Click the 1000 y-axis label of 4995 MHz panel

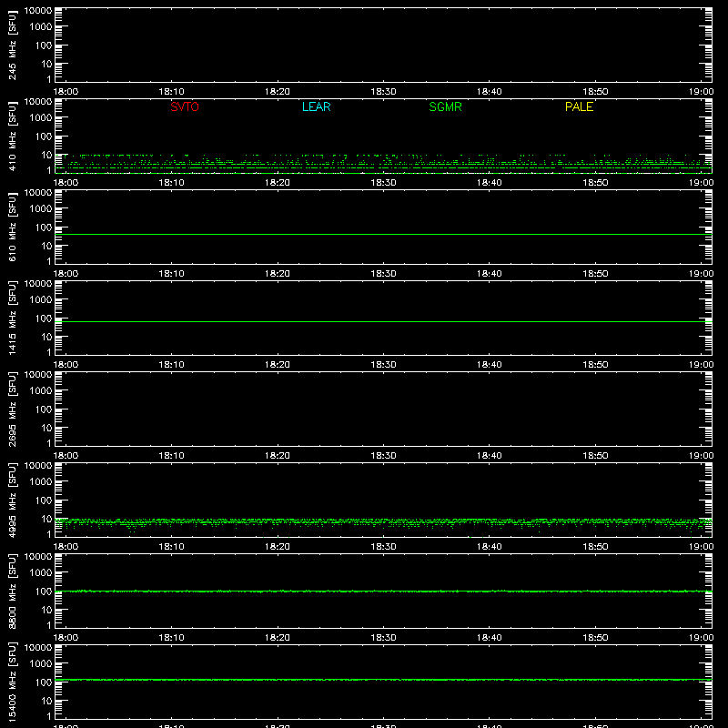click(41, 482)
